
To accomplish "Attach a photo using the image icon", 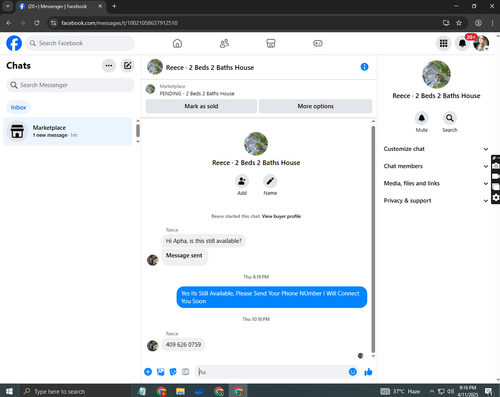I will 161,372.
